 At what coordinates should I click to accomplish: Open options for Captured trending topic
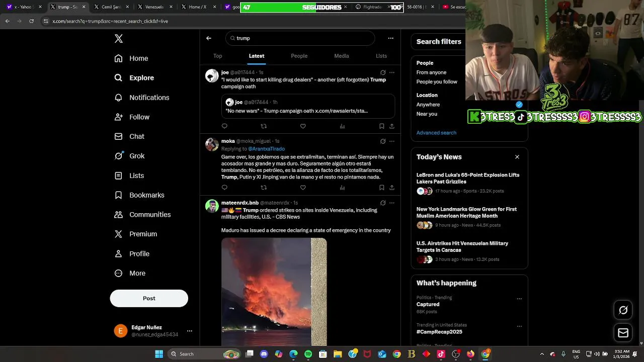[519, 299]
